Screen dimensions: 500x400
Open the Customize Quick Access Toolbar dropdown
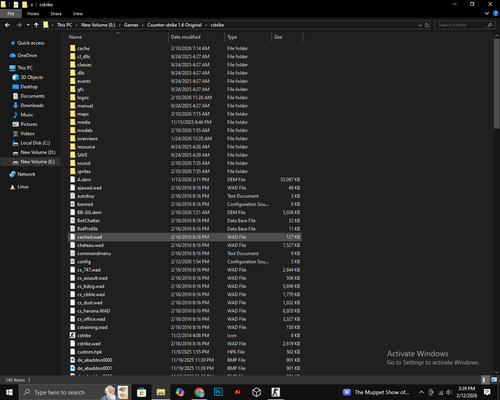coord(32,5)
